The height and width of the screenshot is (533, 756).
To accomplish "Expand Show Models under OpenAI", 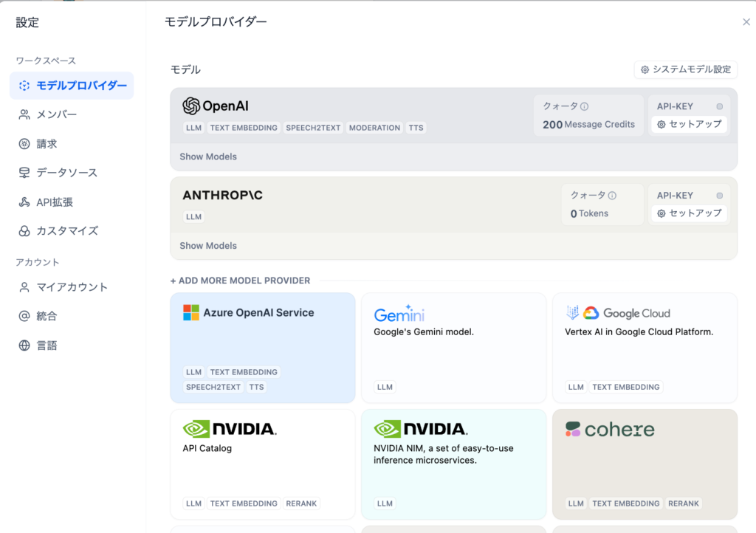I will click(x=208, y=157).
